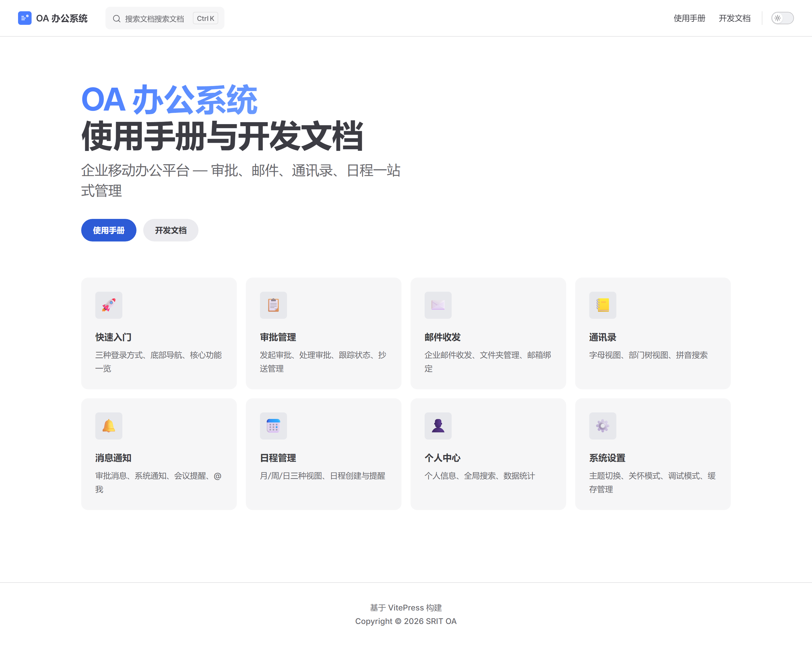The image size is (812, 646).
Task: Open 使用手册 in the top navigation
Action: click(x=689, y=18)
